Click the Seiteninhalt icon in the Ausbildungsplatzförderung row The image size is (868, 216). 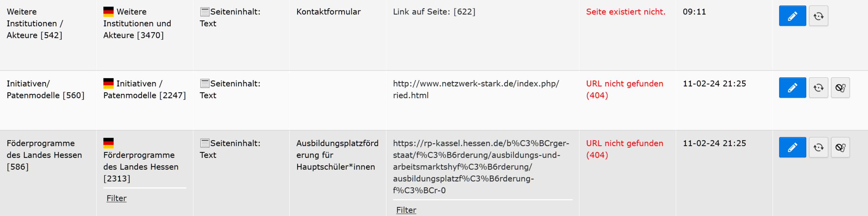[205, 143]
